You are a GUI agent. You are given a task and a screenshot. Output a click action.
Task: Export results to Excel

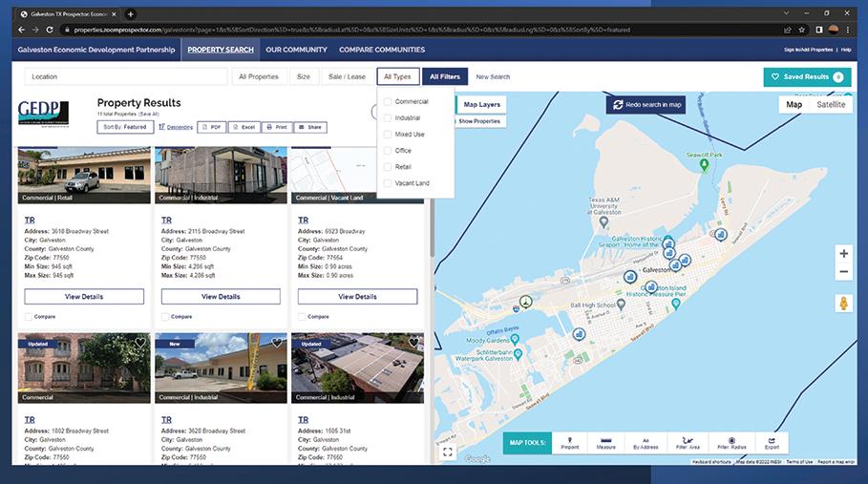(244, 127)
